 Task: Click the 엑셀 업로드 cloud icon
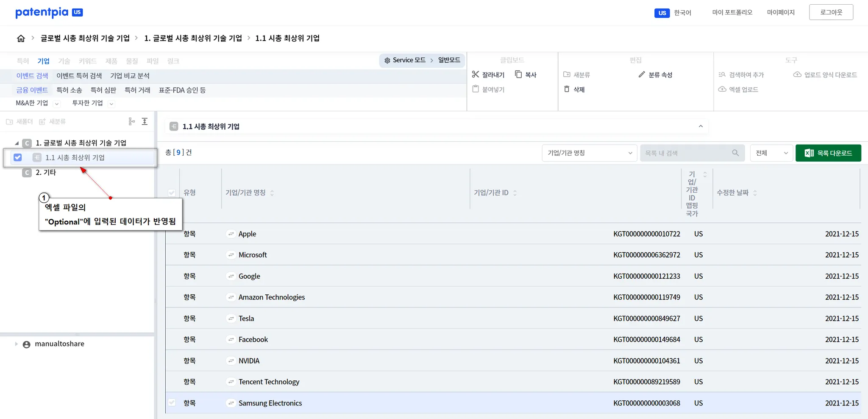pyautogui.click(x=722, y=89)
